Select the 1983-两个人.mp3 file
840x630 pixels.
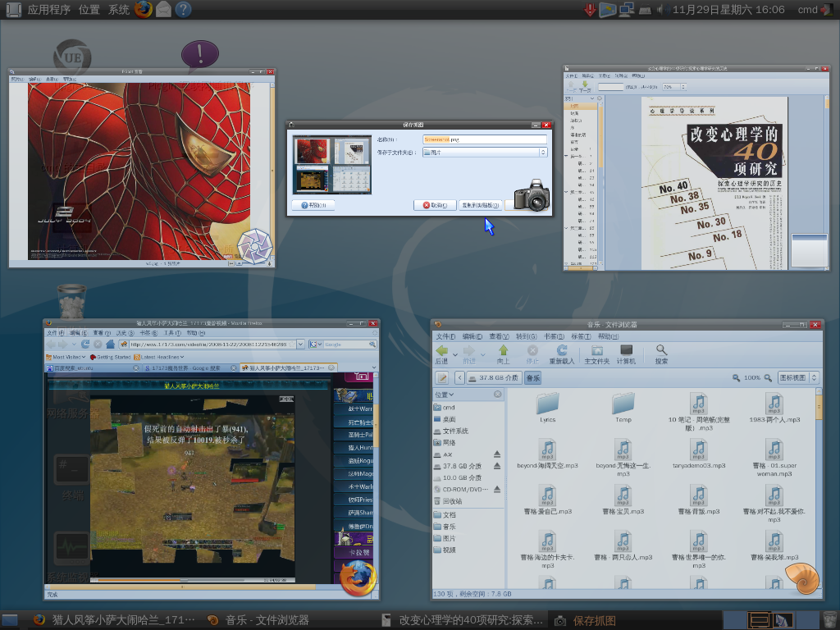[774, 409]
